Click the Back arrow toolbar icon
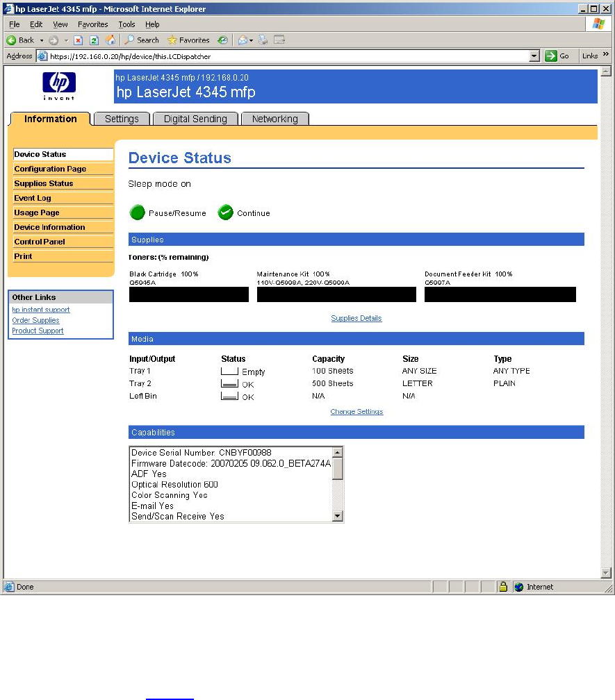 (x=11, y=40)
